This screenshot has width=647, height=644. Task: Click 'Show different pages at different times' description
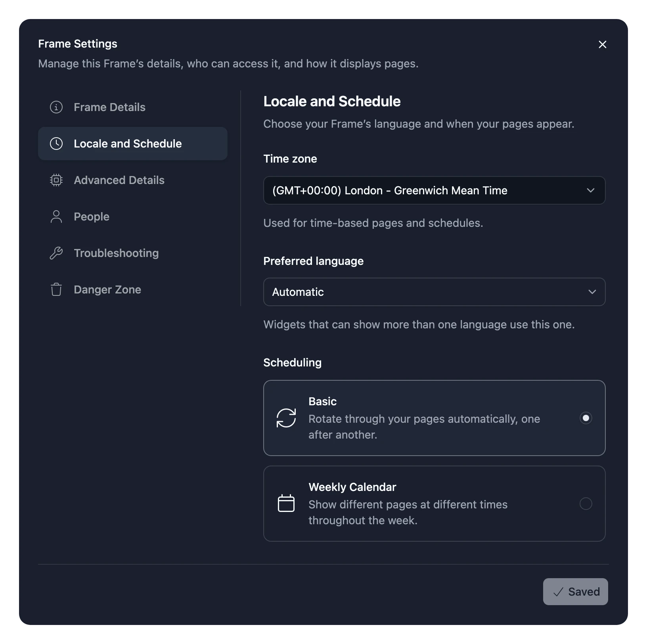(408, 512)
